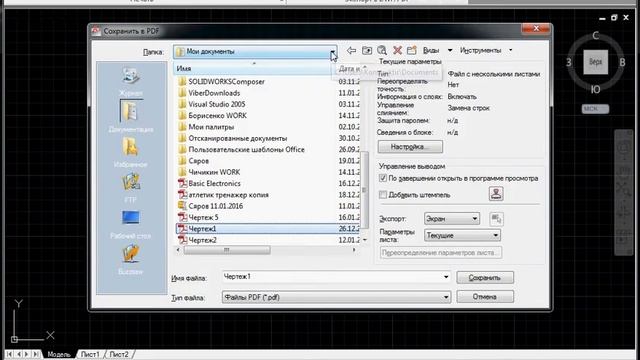The height and width of the screenshot is (360, 640).
Task: Click the Имя файла input field
Action: click(x=332, y=277)
